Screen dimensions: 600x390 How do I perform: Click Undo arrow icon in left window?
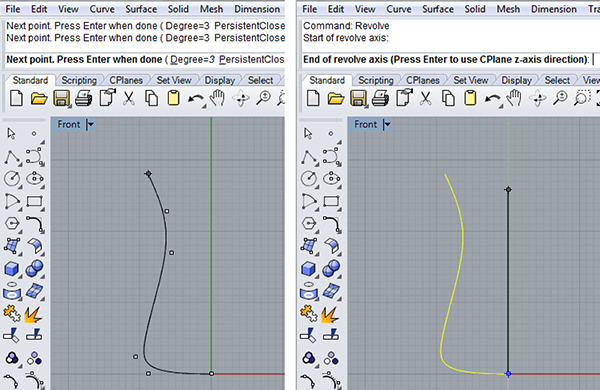pos(196,100)
